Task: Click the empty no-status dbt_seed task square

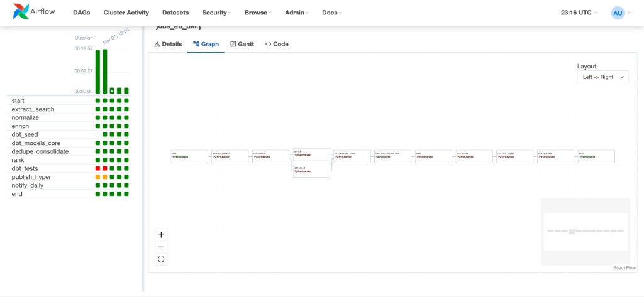Action: (x=97, y=134)
